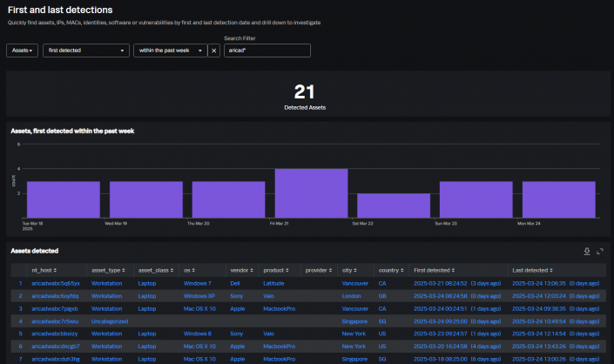Click the Wed Mar 19 bar in chart
Viewport: 614px width, 364px height.
[x=146, y=199]
